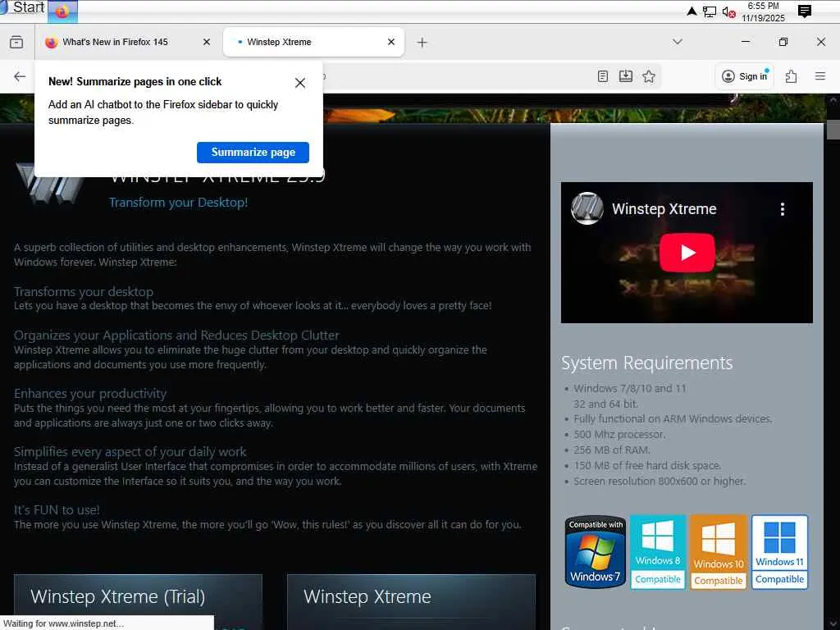Image resolution: width=840 pixels, height=630 pixels.
Task: Switch to What's New in Firefox 145 tab
Action: [x=127, y=42]
